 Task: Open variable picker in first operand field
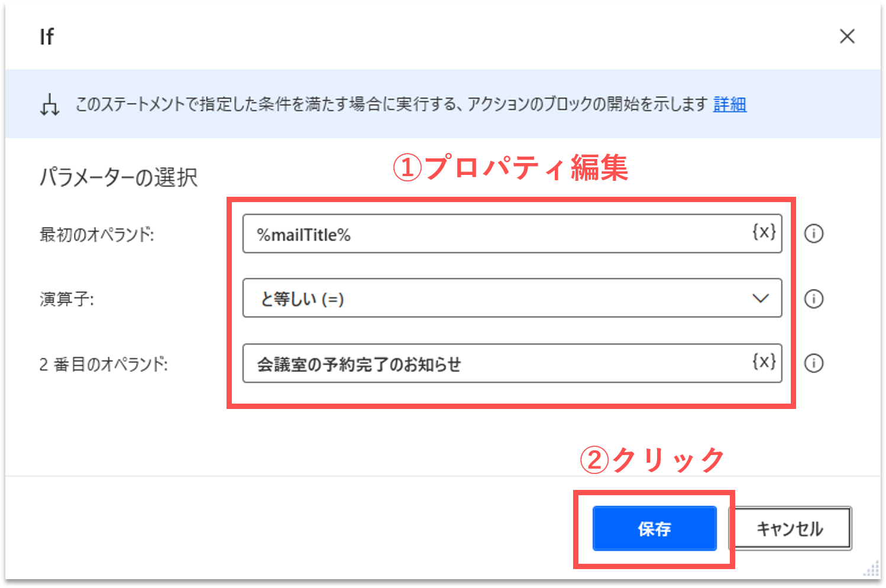[x=764, y=232]
